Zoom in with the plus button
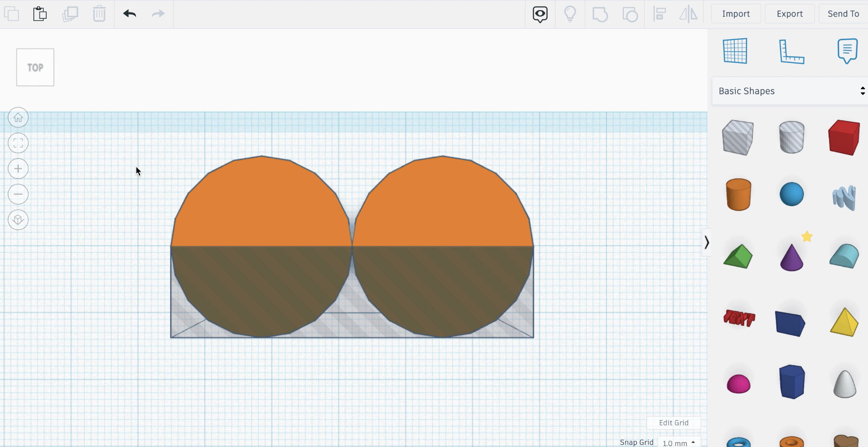868x447 pixels. pyautogui.click(x=18, y=169)
